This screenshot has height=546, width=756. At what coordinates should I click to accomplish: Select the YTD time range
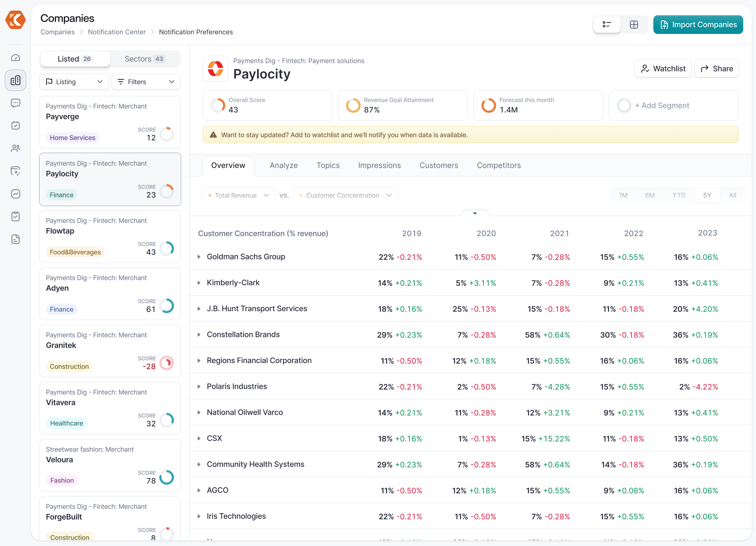(679, 195)
